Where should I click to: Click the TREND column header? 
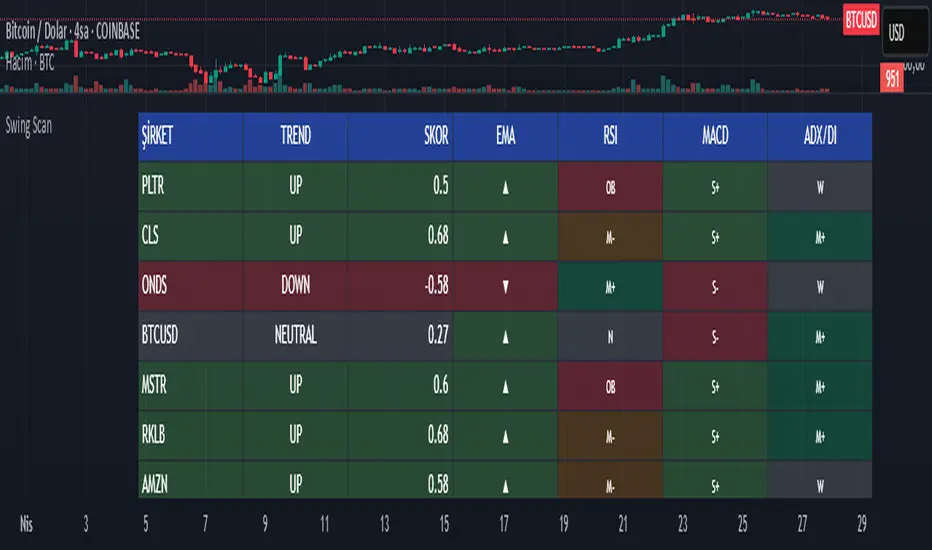295,136
